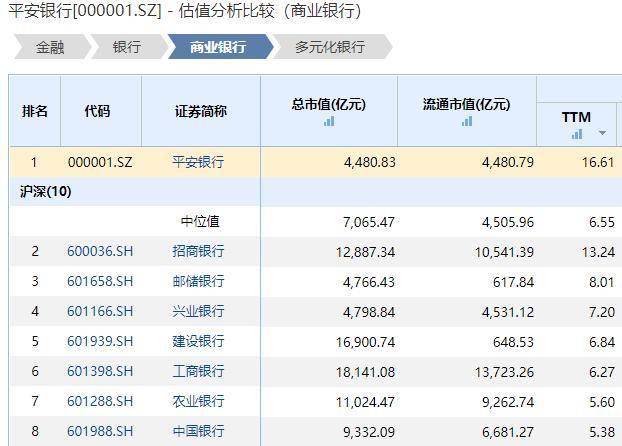Click TTM value 16.61
Viewport: 622px width, 446px height.
click(598, 162)
